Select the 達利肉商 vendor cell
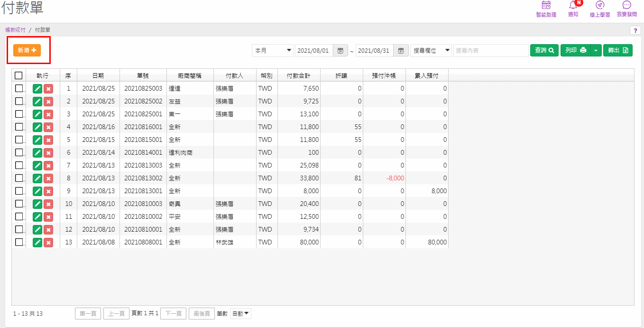The image size is (644, 328). tap(190, 153)
